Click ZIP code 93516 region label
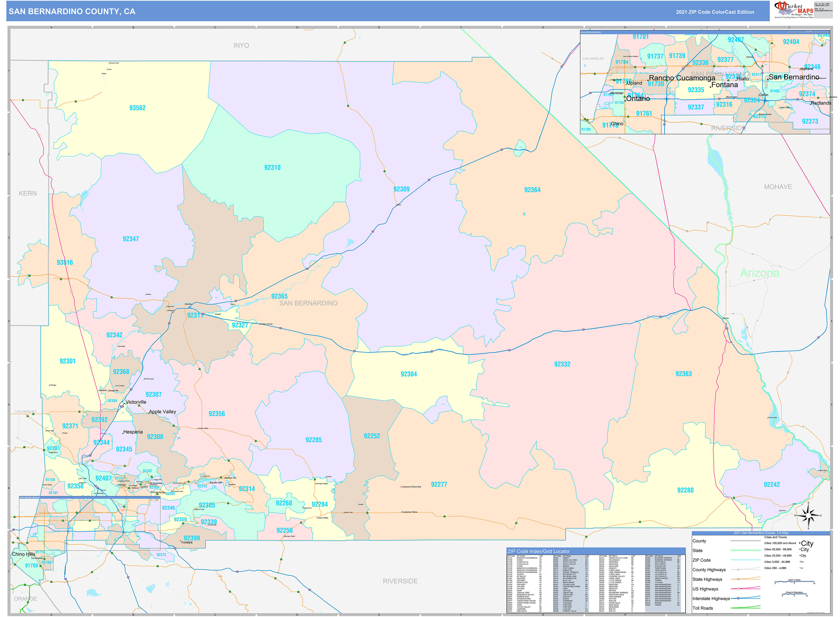 click(x=65, y=262)
